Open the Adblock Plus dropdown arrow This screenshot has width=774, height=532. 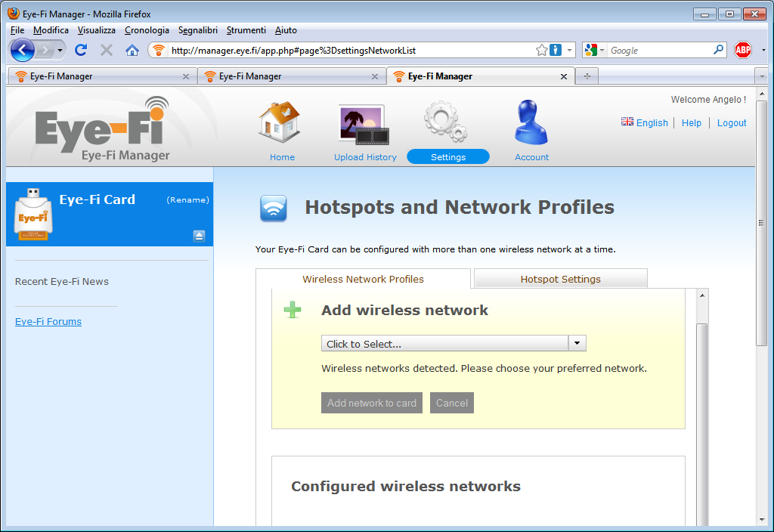[763, 50]
